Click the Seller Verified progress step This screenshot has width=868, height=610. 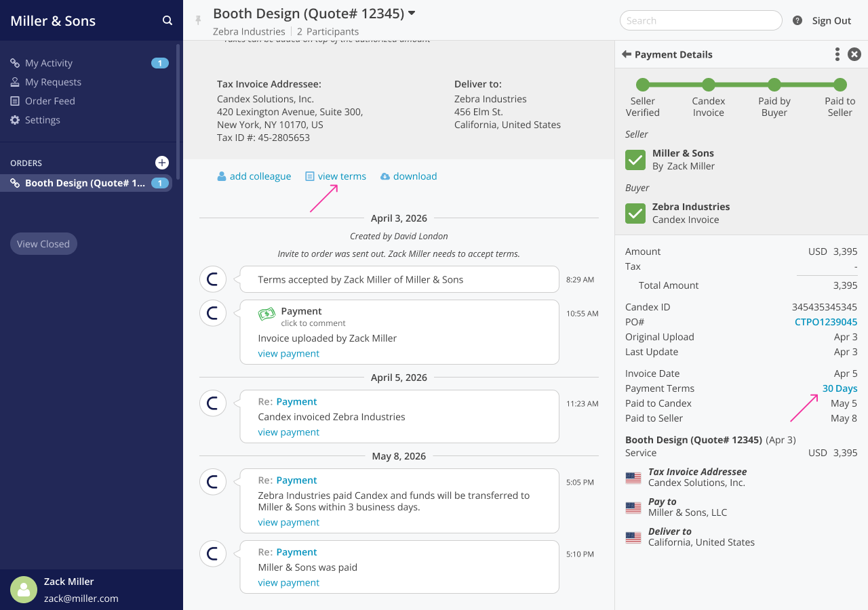point(642,85)
